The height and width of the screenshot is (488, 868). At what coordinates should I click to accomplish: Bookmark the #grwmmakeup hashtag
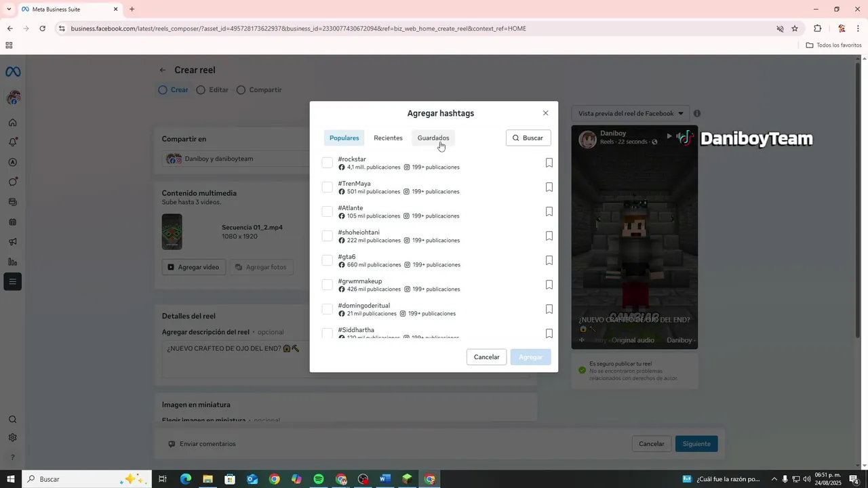coord(549,285)
